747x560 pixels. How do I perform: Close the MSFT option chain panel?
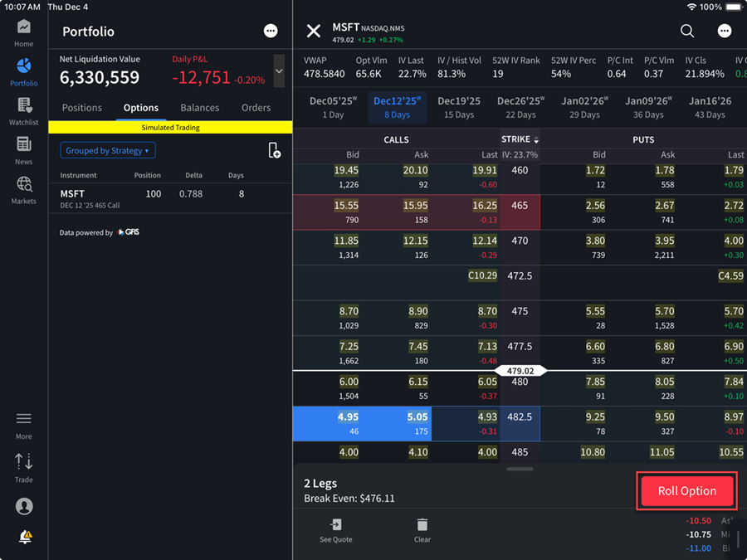[314, 32]
